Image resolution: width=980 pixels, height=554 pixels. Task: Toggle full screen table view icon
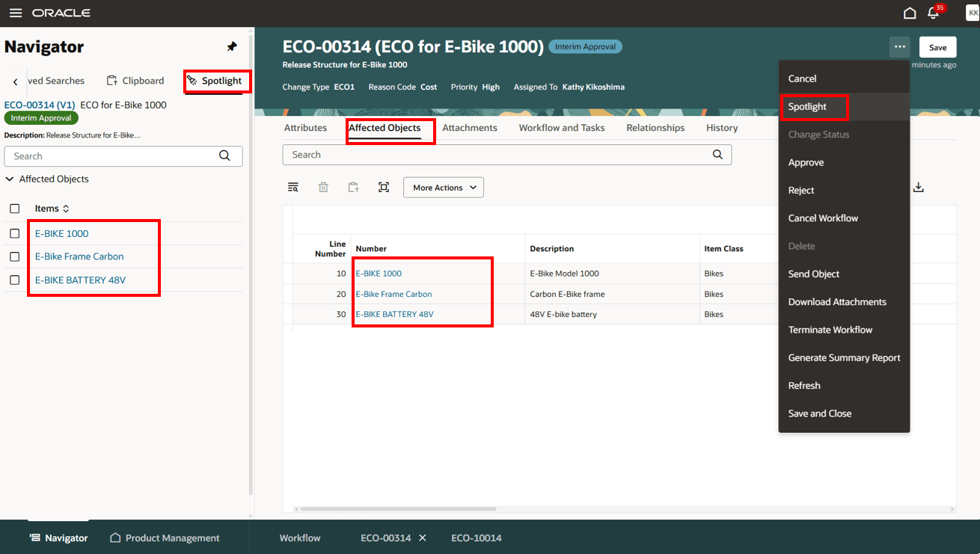(384, 187)
